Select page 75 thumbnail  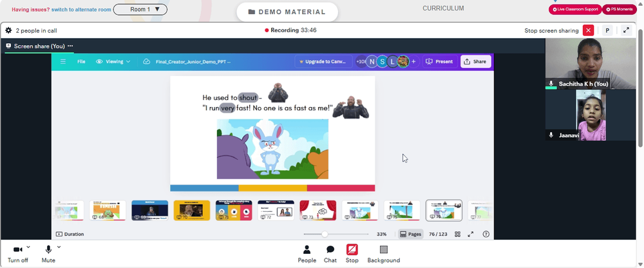click(x=402, y=211)
